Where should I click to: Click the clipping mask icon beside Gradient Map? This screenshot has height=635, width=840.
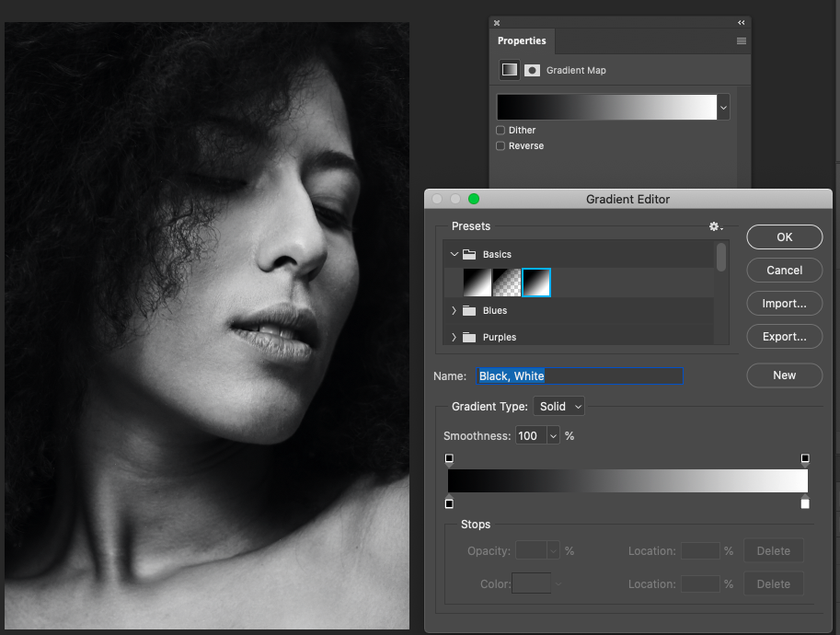(532, 70)
